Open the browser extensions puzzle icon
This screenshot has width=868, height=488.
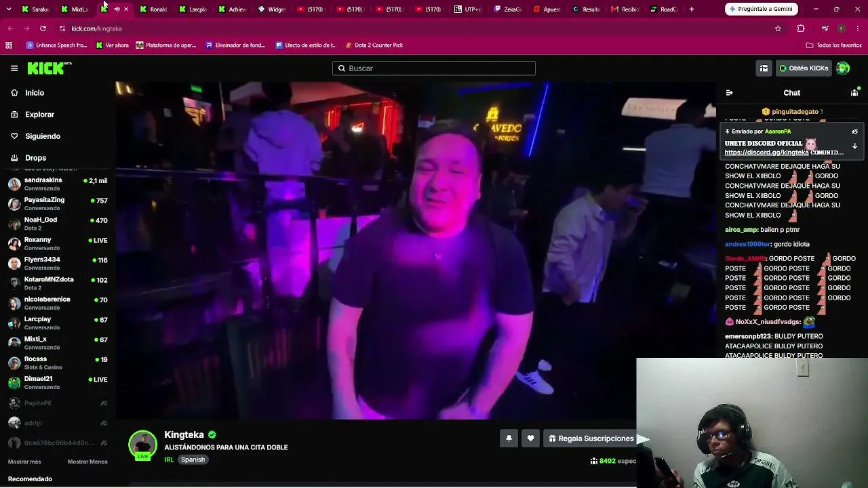click(x=801, y=28)
